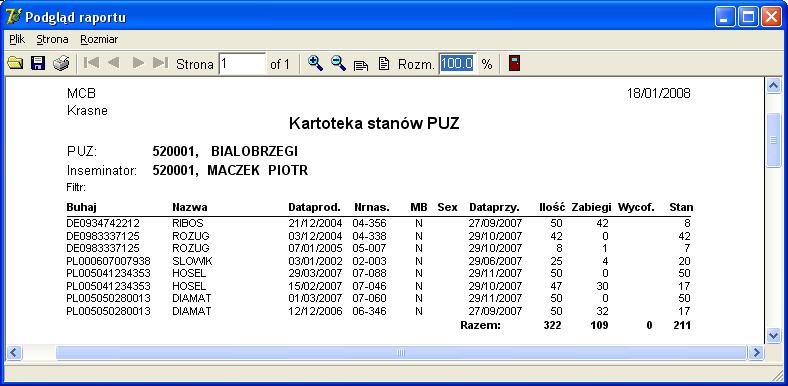Open the Strona menu
Viewport: 788px width, 386px height.
click(52, 39)
